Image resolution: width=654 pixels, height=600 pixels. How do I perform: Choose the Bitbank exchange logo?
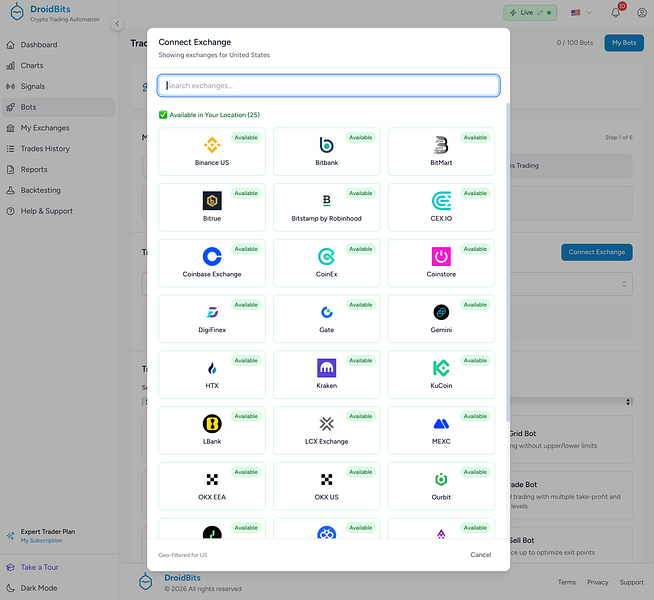coord(327,145)
